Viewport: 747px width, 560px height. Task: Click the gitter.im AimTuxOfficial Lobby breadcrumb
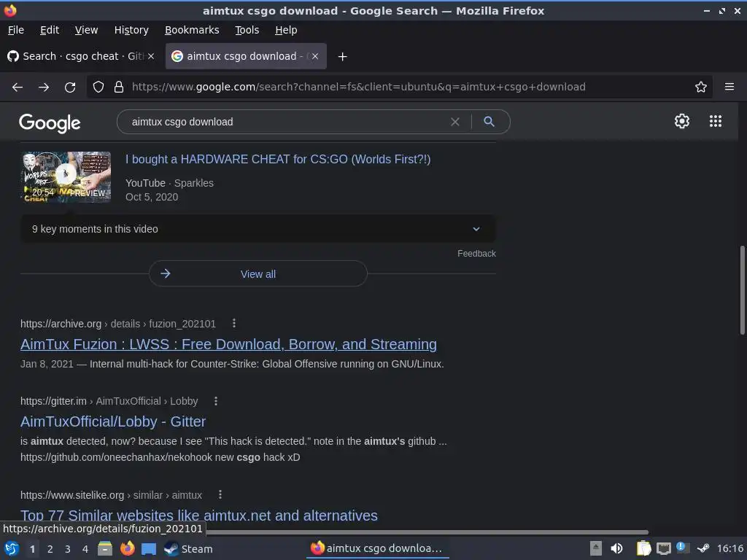pos(109,402)
